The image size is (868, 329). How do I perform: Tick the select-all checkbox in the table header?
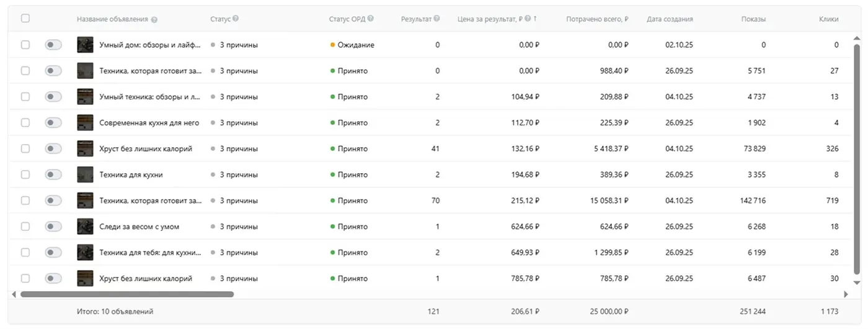tap(25, 19)
